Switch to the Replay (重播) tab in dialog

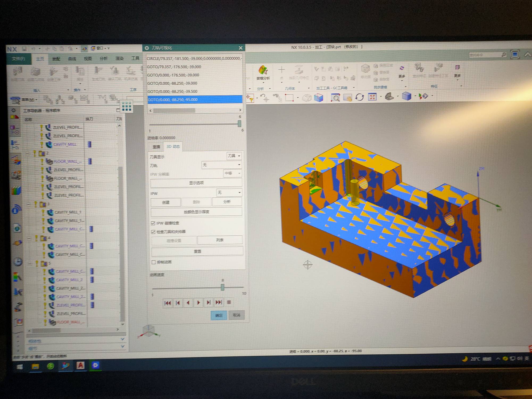click(156, 147)
